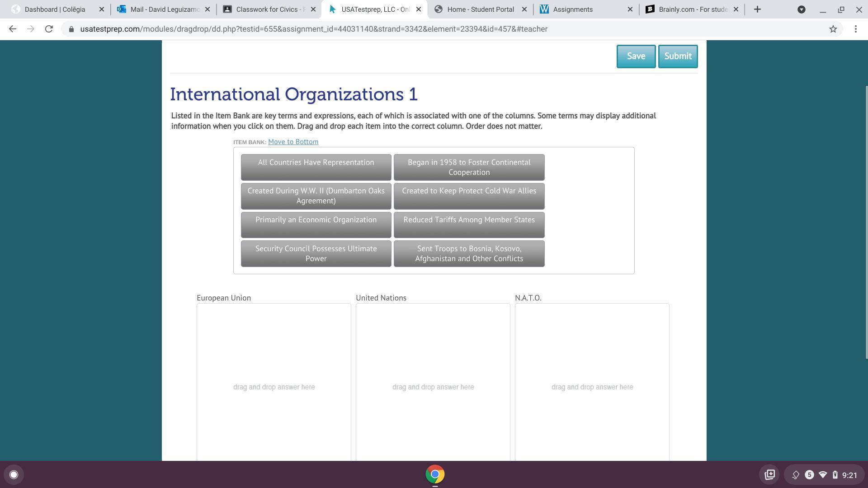Click the Move to Bottom link

pos(293,142)
